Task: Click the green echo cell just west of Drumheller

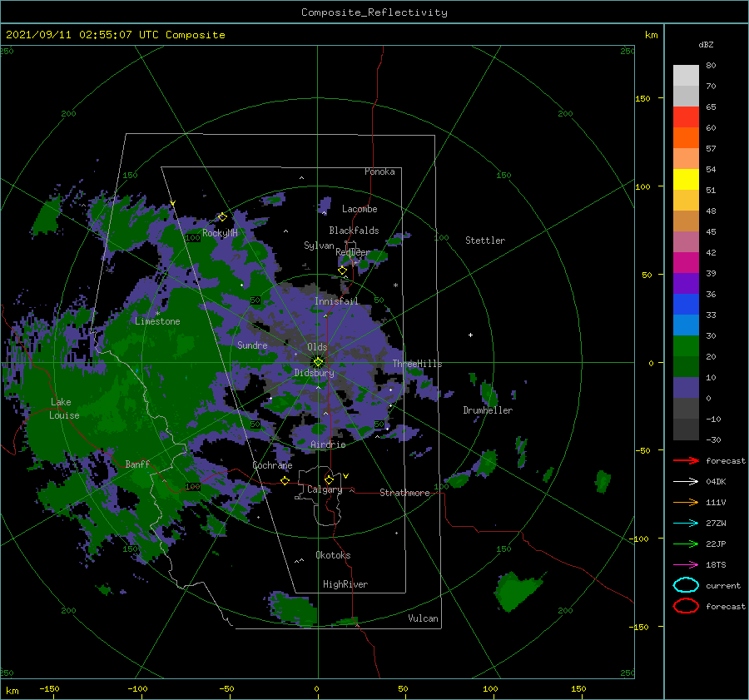Action: 489,393
